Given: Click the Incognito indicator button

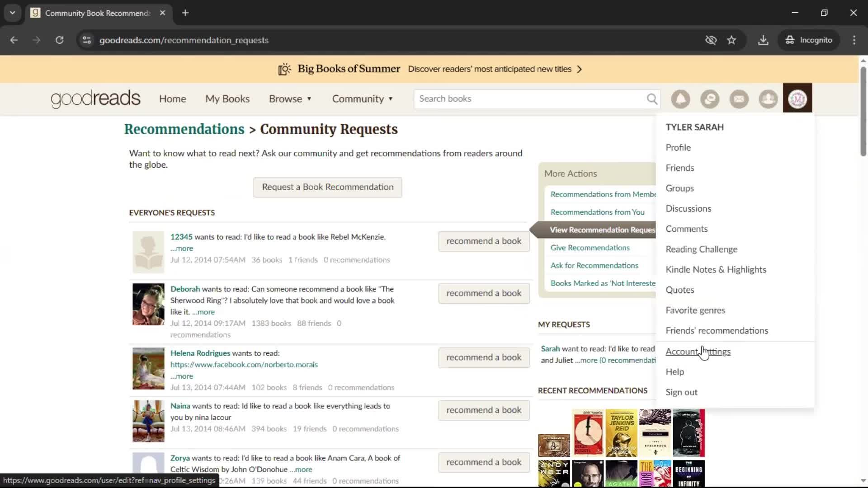Looking at the screenshot, I should (x=809, y=40).
